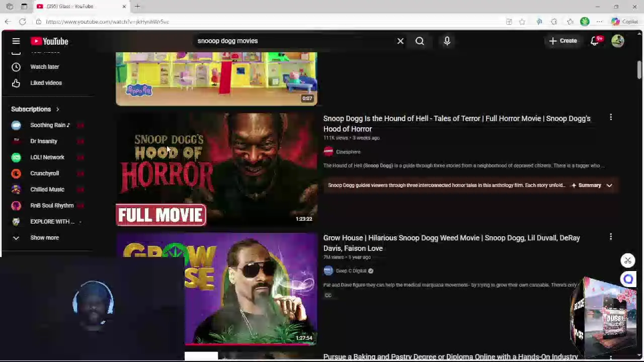Open Deep C Digital channel avatar
Viewport: 644px width, 362px height.
click(x=328, y=270)
